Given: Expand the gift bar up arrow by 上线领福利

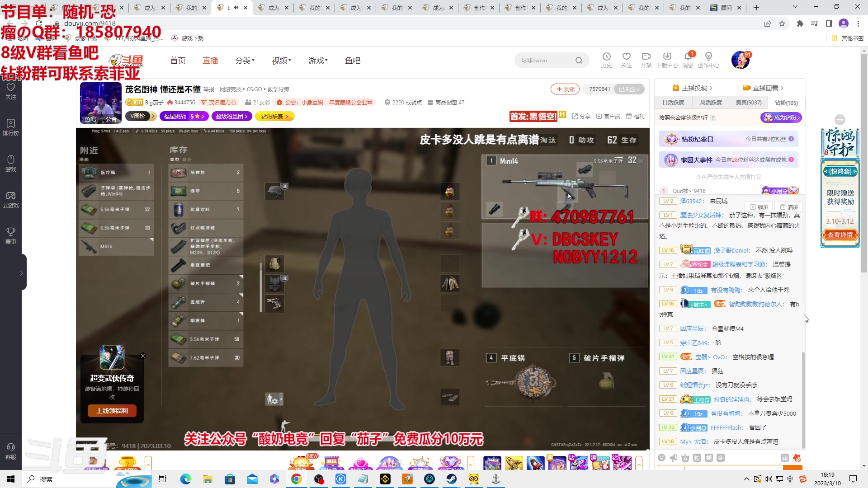Looking at the screenshot, I should click(148, 463).
